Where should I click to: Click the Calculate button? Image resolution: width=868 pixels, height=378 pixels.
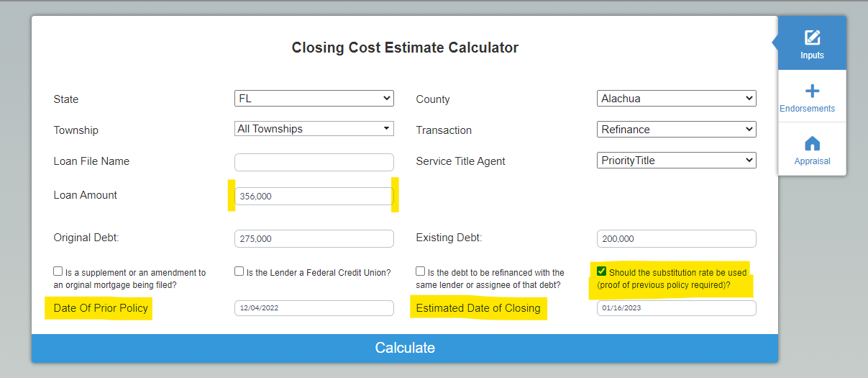coord(405,348)
